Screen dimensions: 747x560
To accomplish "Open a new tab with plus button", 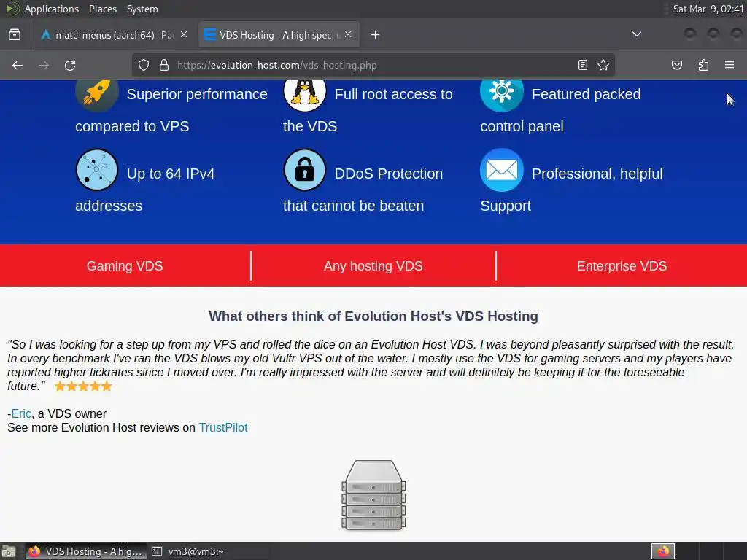I will pyautogui.click(x=376, y=35).
